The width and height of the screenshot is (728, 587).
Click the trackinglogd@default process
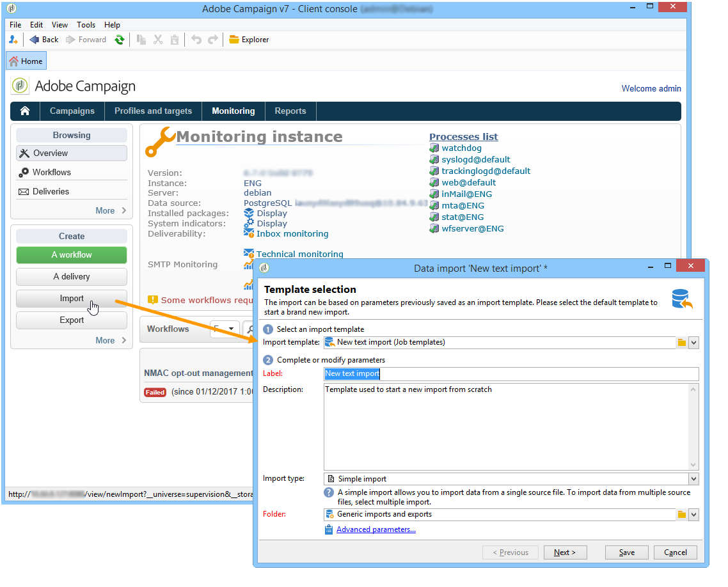486,171
